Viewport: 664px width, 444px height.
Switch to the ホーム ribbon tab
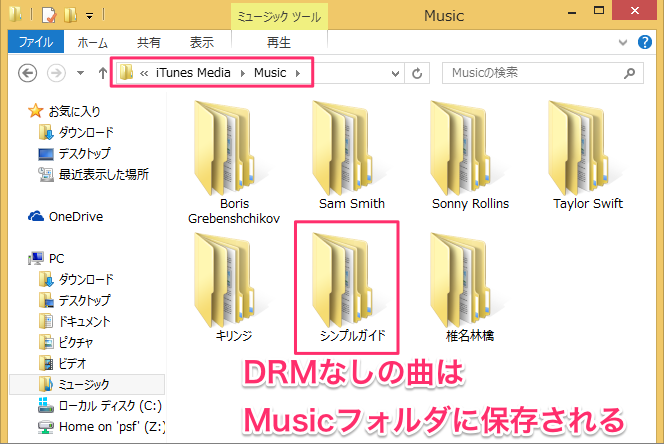point(92,42)
